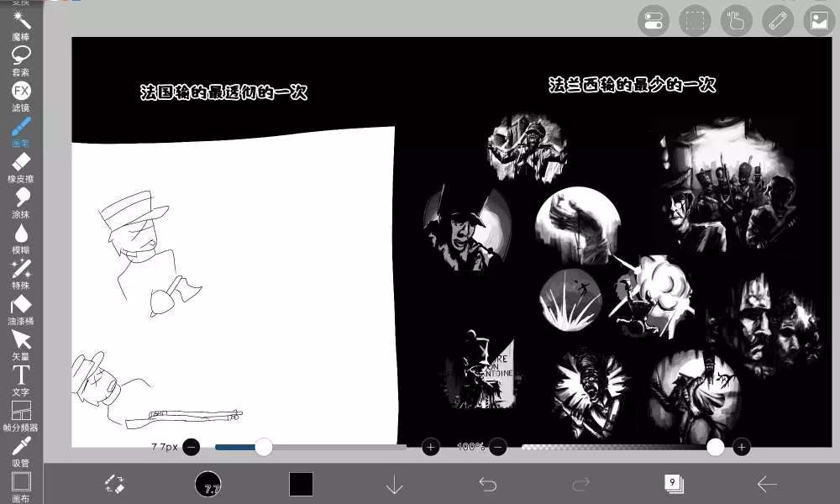840x504 pixels.
Task: Select the Text (文字) tool
Action: tap(21, 381)
